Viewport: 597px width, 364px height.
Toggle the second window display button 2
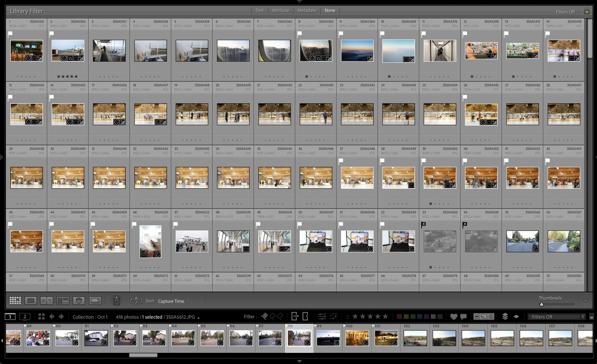coord(25,317)
